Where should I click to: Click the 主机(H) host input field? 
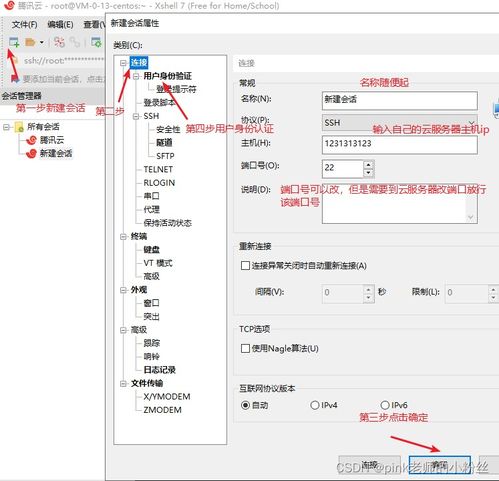(x=400, y=144)
